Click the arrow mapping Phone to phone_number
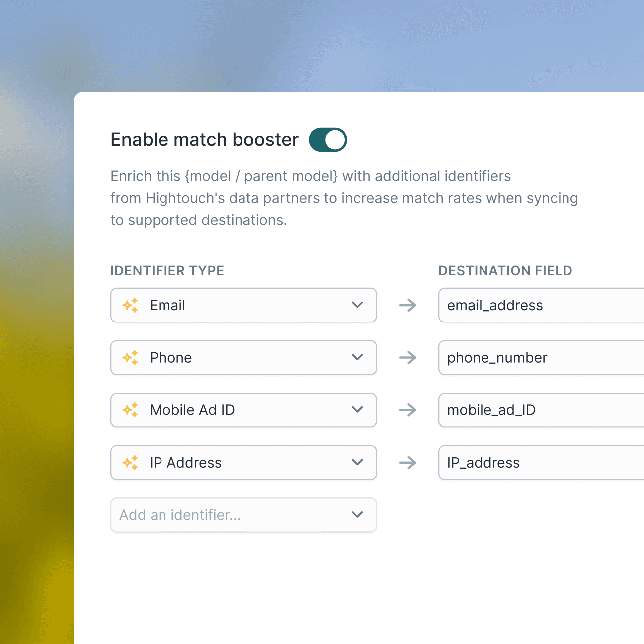Screen dimensions: 644x644 407,358
